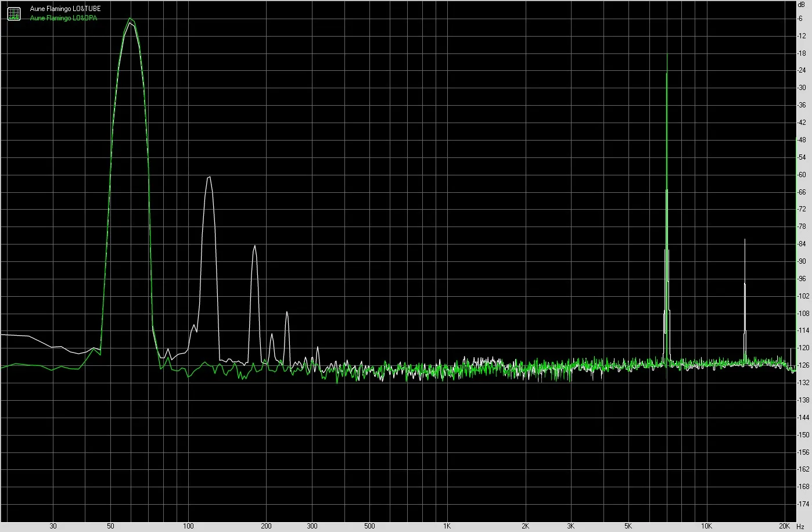
Task: Click the '100' frequency axis label
Action: (188, 526)
